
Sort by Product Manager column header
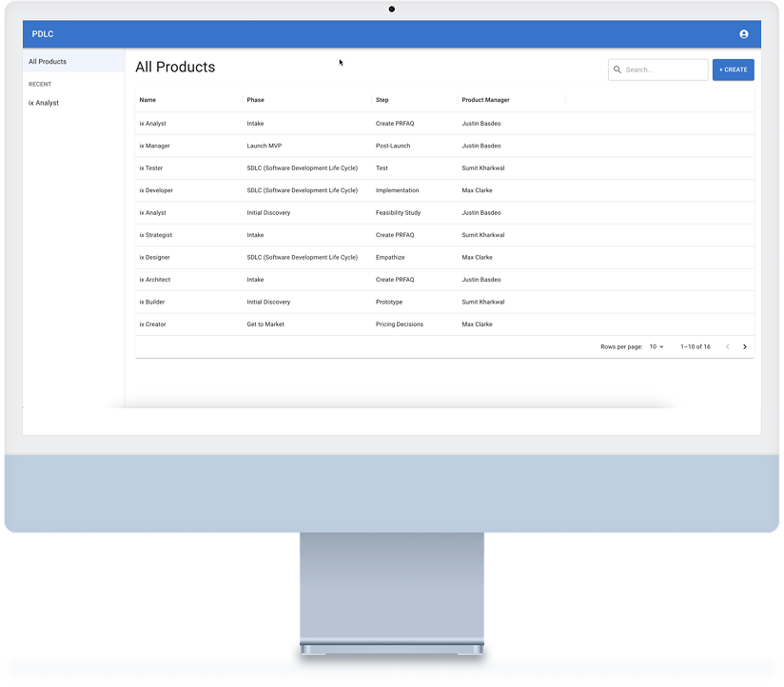(485, 100)
